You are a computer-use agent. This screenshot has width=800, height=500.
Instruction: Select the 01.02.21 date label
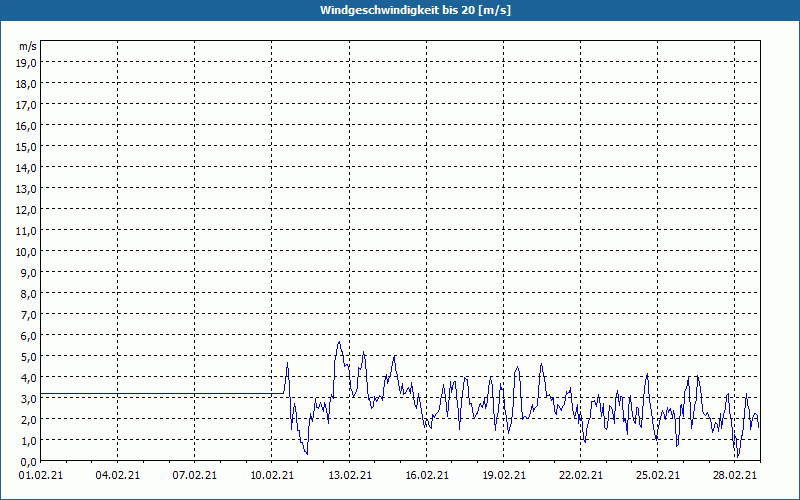(40, 476)
